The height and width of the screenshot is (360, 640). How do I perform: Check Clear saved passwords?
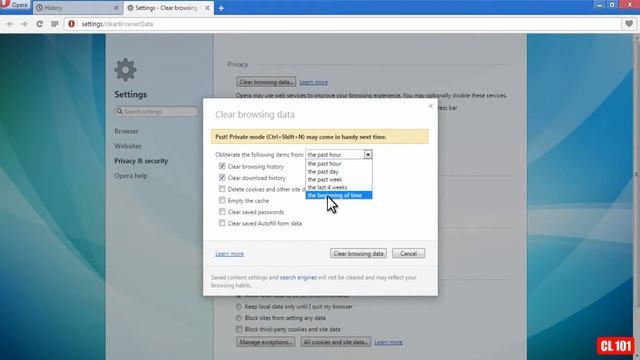[x=222, y=212]
